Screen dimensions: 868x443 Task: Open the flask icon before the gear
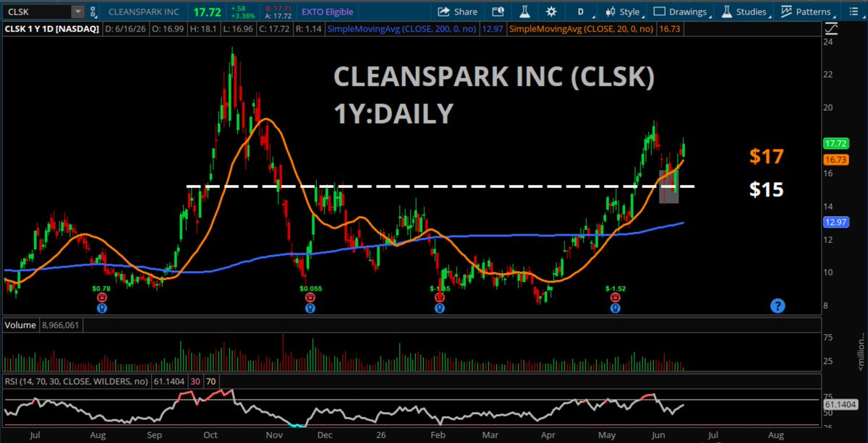point(524,12)
